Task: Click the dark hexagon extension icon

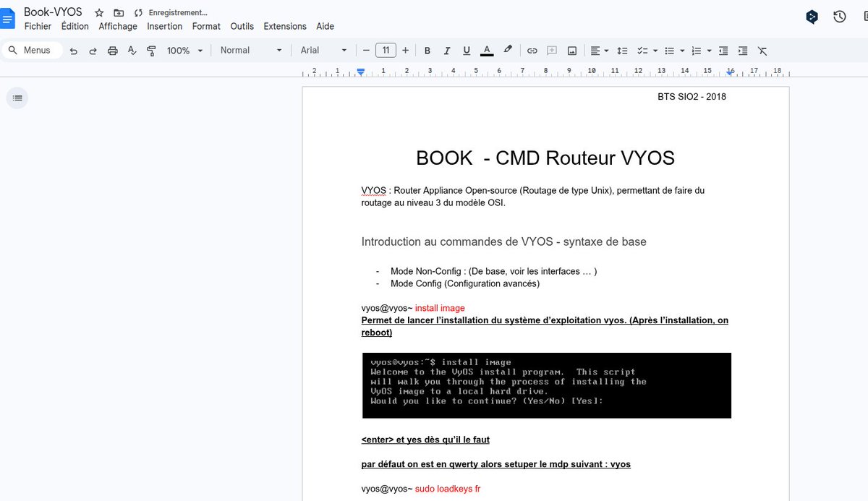Action: pos(812,17)
